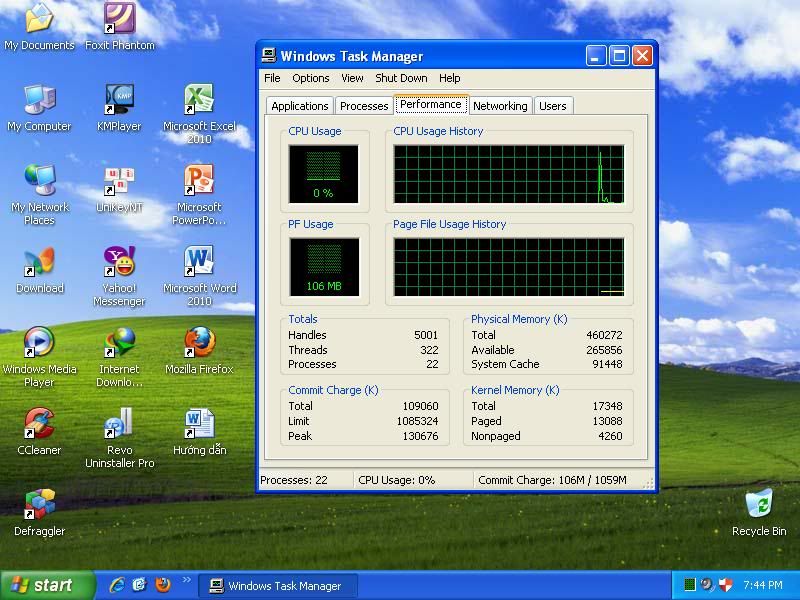
Task: Open the Help menu
Action: coord(449,78)
